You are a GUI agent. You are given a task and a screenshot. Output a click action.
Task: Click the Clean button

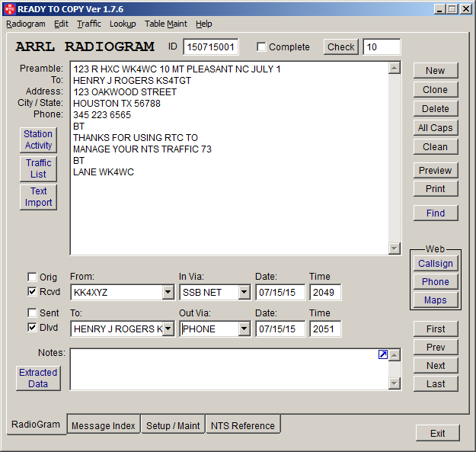(436, 146)
